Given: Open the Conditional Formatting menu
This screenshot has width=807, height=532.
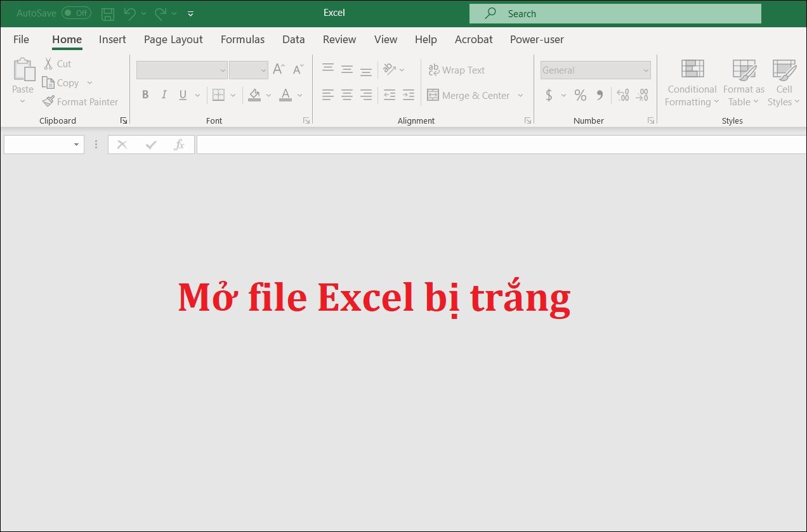Looking at the screenshot, I should pyautogui.click(x=692, y=83).
